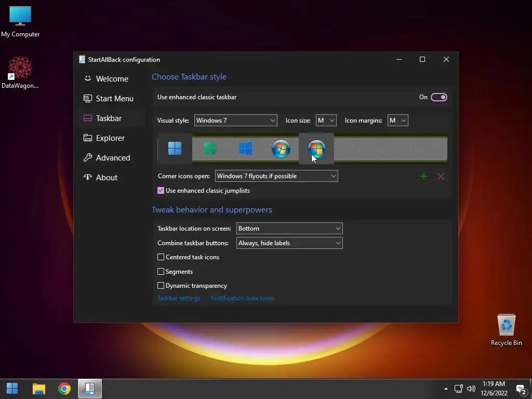The image size is (532, 399).
Task: Click the volume speaker tray icon
Action: point(471,389)
